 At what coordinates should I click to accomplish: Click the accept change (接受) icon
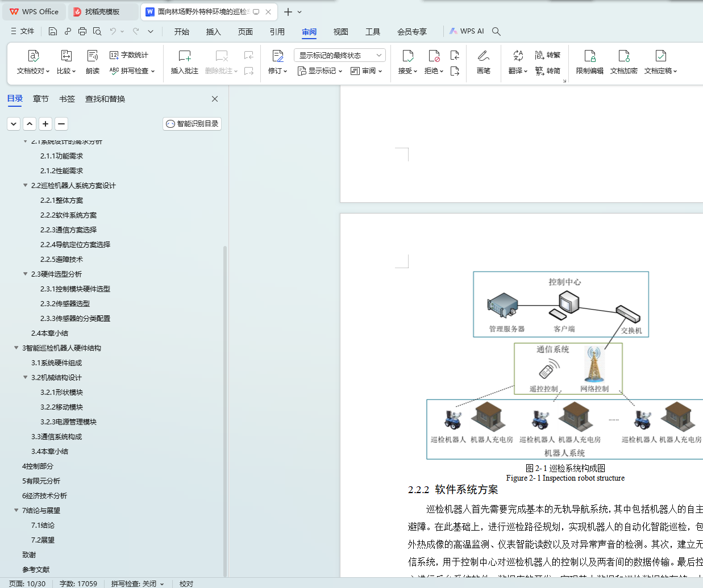(x=407, y=56)
